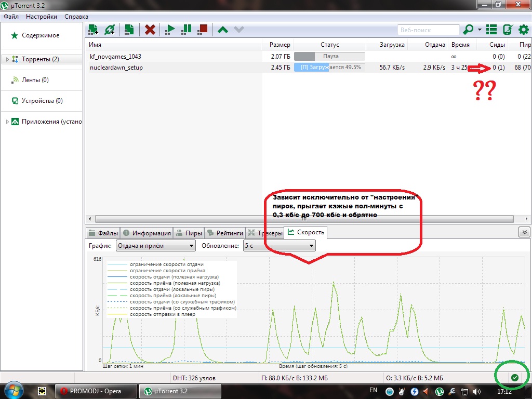This screenshot has width=532, height=399.
Task: Open the Обновление 5 с dropdown
Action: point(279,246)
